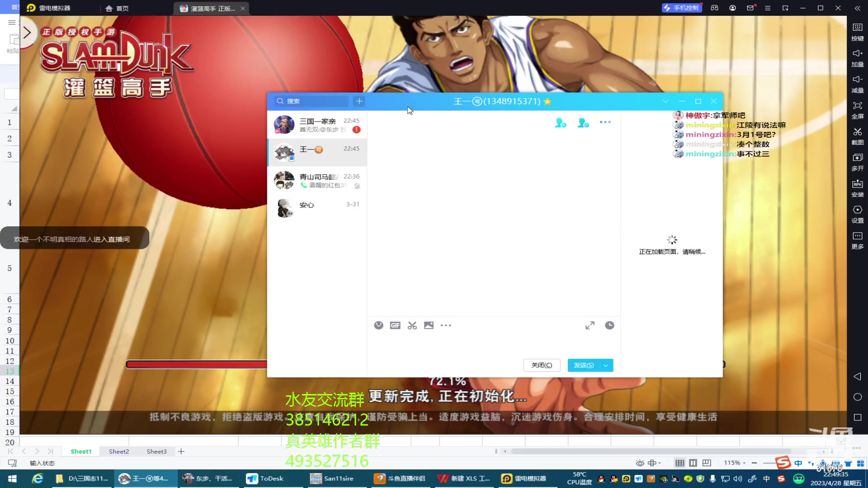Viewport: 868px width, 488px height.
Task: Expand the panel with the right arrow button
Action: point(27,33)
